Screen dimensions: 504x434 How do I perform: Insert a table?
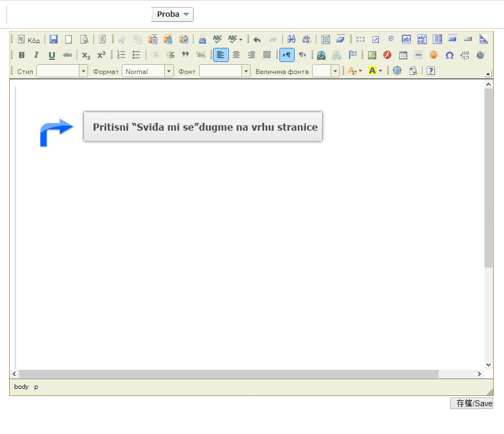[x=403, y=55]
